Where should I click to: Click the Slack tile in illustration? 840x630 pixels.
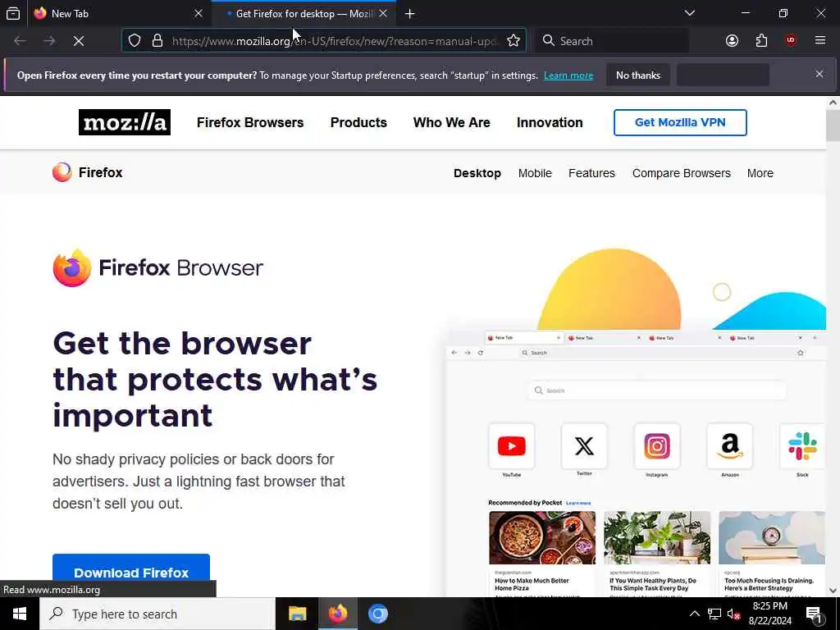click(802, 445)
